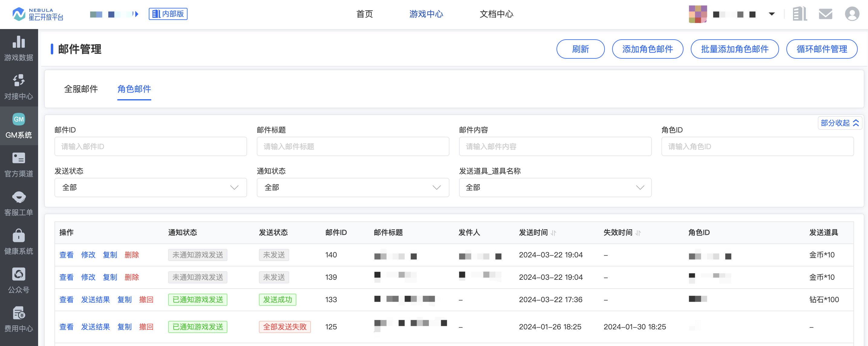Open the 费用中心 sidebar section

click(x=19, y=319)
